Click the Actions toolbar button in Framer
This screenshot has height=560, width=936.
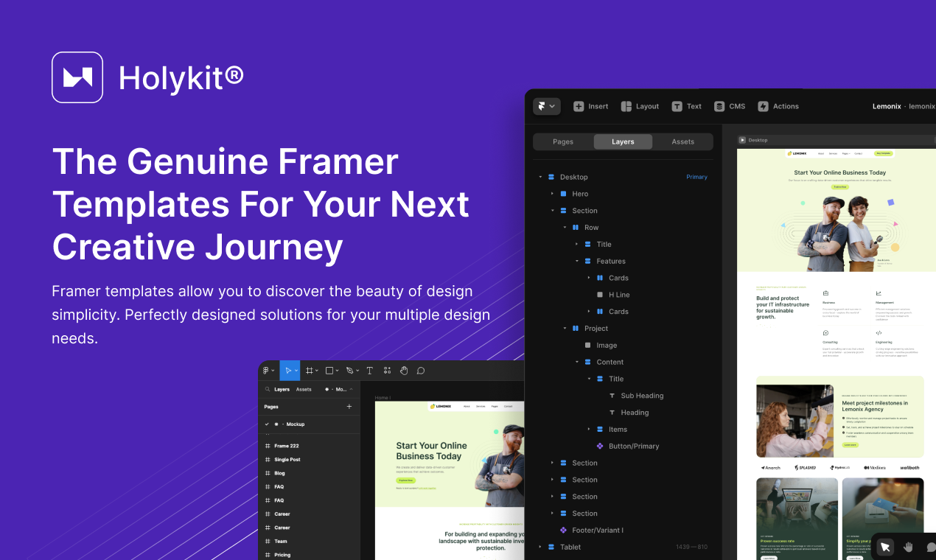click(x=778, y=106)
